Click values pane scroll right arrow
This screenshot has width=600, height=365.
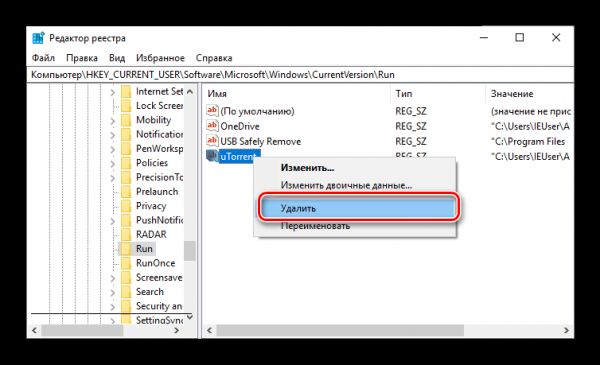(x=566, y=330)
